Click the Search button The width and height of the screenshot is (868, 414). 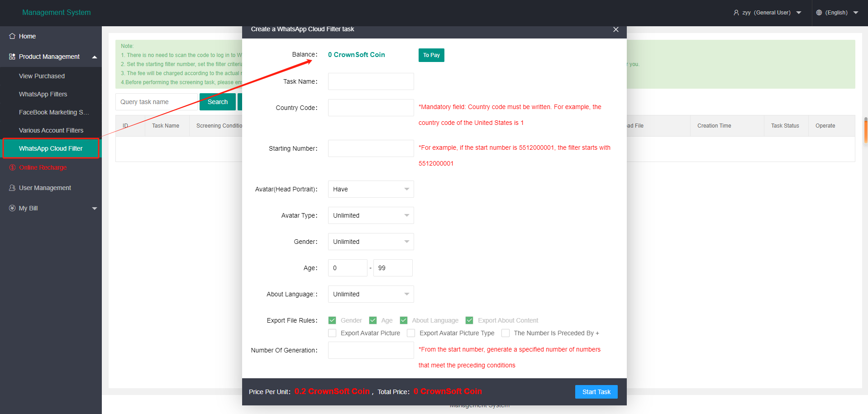click(x=218, y=102)
